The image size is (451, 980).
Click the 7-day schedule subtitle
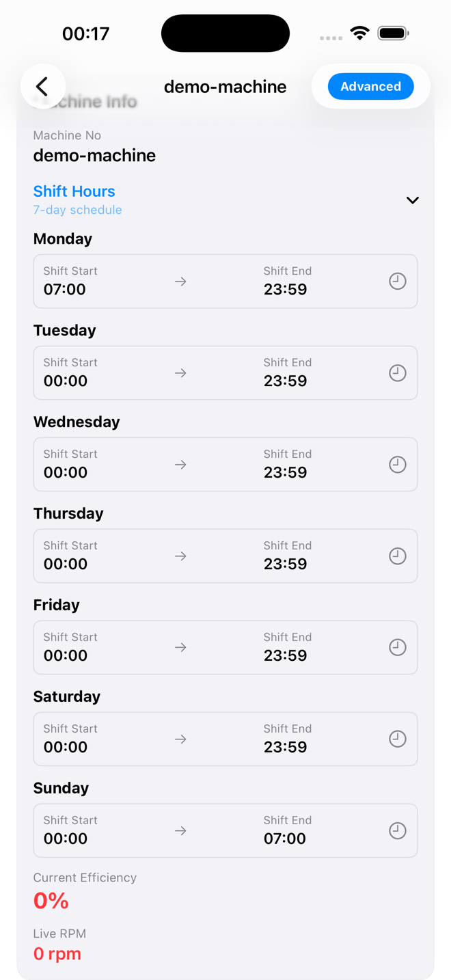77,210
